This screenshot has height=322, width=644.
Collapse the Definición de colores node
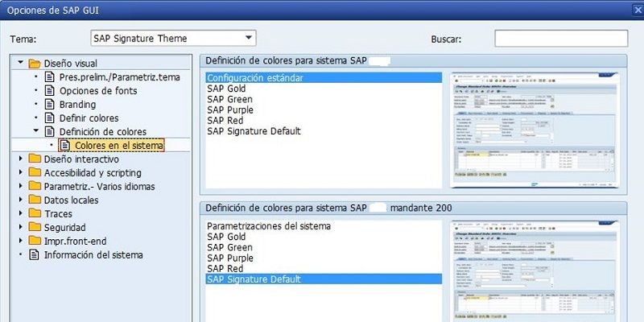pos(36,131)
